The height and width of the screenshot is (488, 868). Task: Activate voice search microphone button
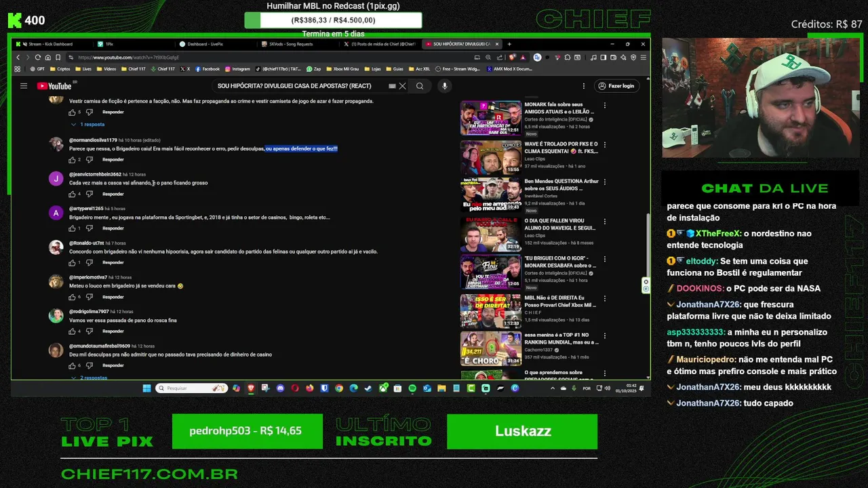point(444,86)
